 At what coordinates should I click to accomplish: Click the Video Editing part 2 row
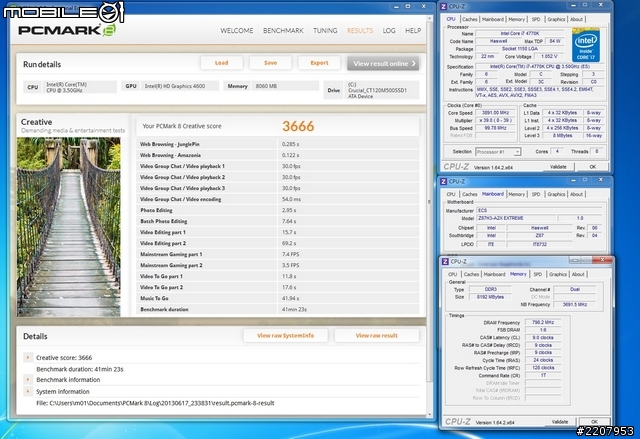click(278, 243)
